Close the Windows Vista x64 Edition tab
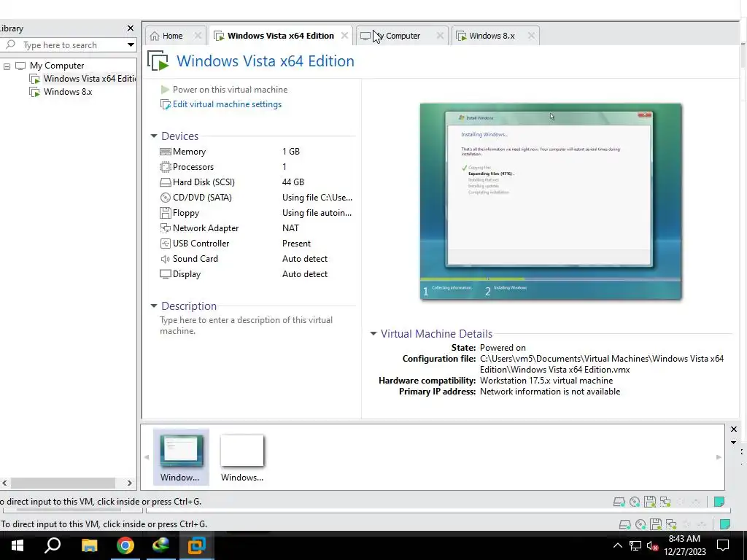Screen dimensions: 747x560 pyautogui.click(x=344, y=36)
